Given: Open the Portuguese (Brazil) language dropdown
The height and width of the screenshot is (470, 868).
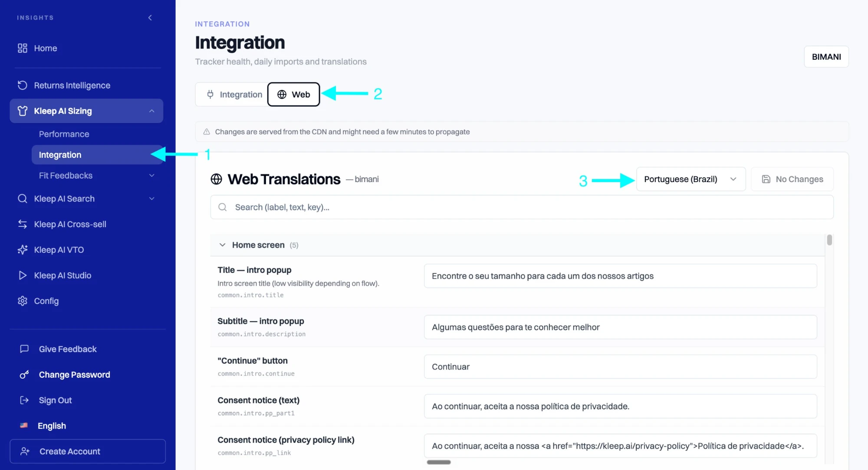Looking at the screenshot, I should [690, 179].
